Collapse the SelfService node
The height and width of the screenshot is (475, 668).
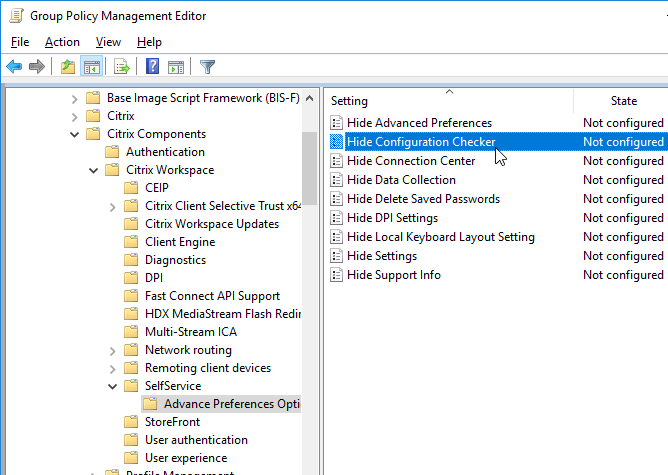point(112,387)
